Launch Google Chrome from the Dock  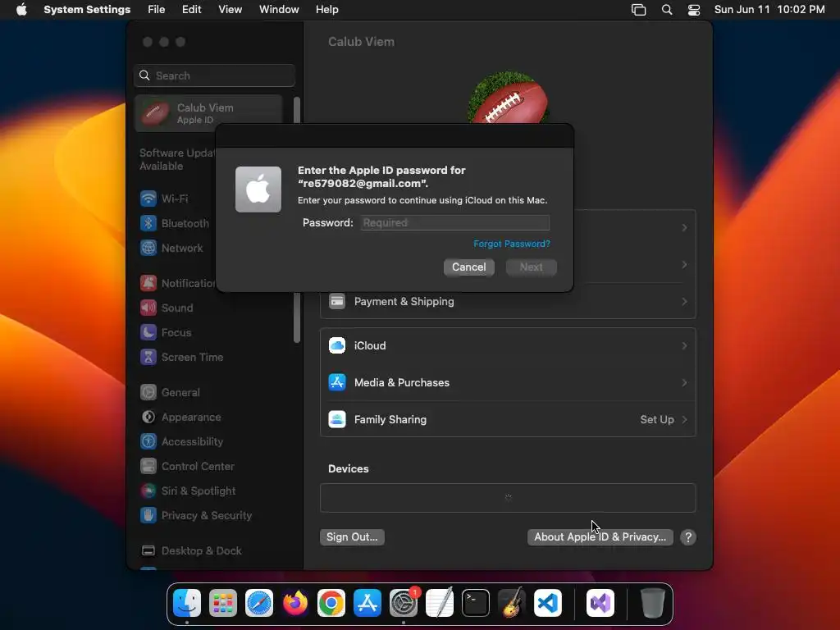tap(331, 603)
